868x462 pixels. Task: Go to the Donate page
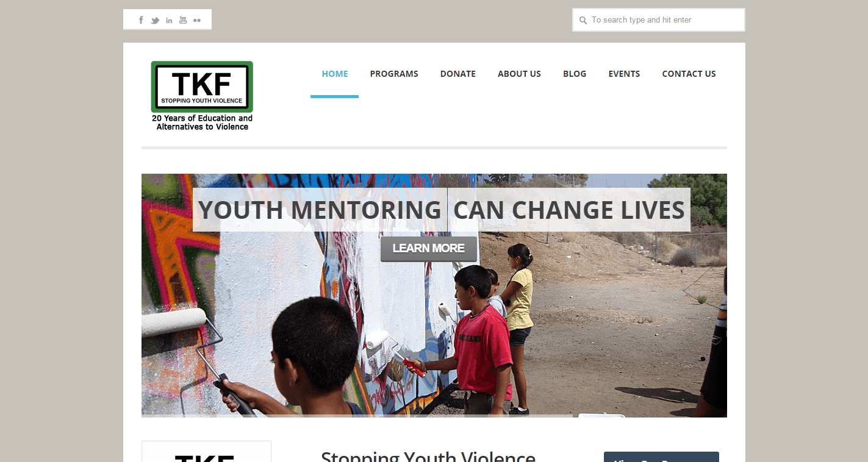458,74
